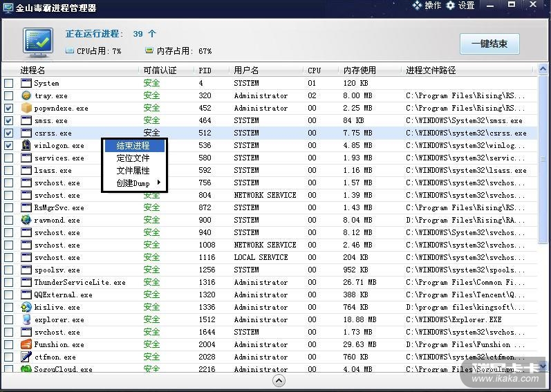Click scrollbar up arrow

tap(543, 68)
